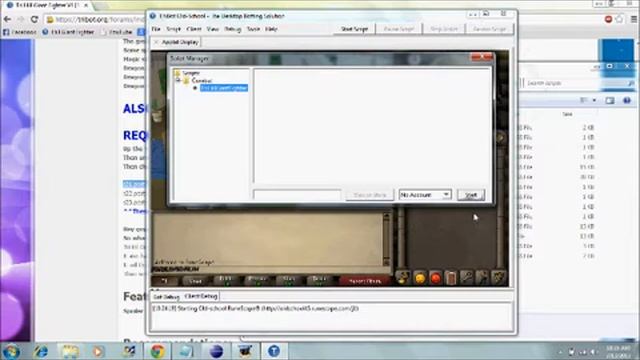Viewport: 640px width, 360px height.
Task: Close the Chrome forum tab
Action: tap(86, 5)
